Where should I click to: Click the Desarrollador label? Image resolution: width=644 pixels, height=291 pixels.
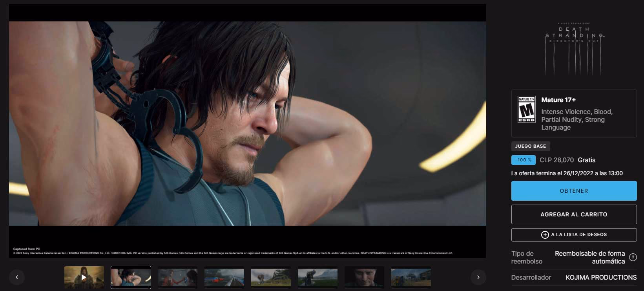point(531,277)
